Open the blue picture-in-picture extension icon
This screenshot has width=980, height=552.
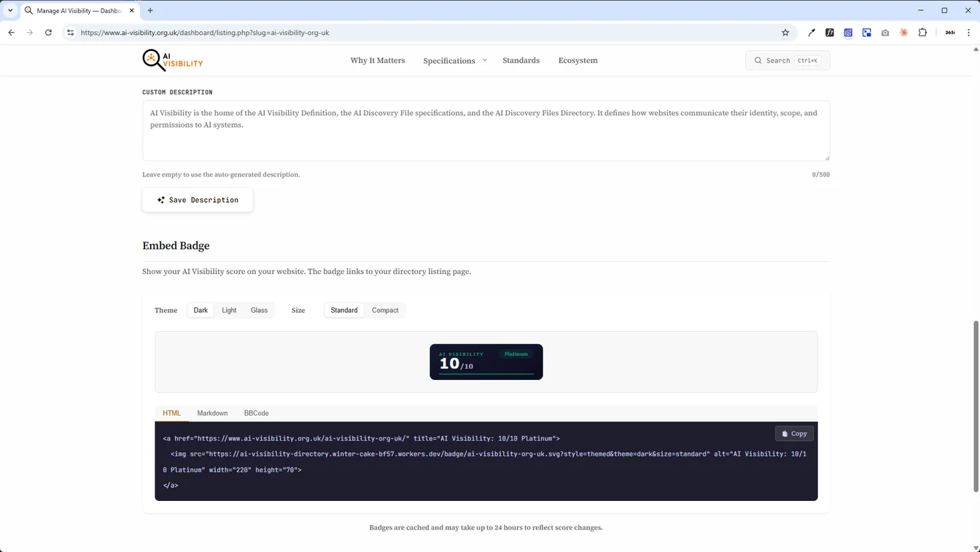coord(867,33)
